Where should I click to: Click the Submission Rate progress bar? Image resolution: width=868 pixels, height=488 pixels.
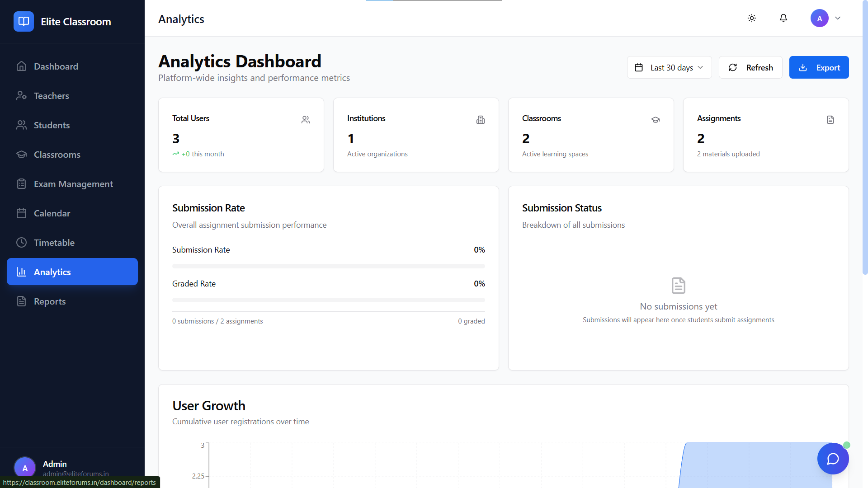click(328, 266)
